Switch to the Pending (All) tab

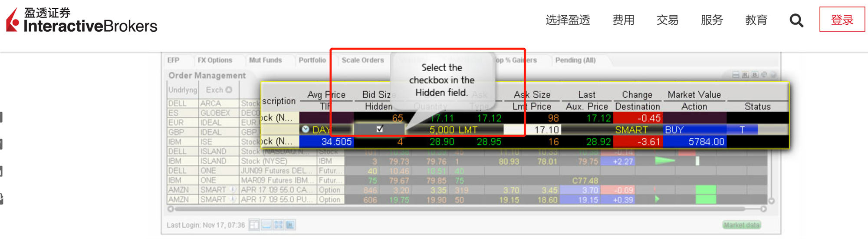pos(575,60)
